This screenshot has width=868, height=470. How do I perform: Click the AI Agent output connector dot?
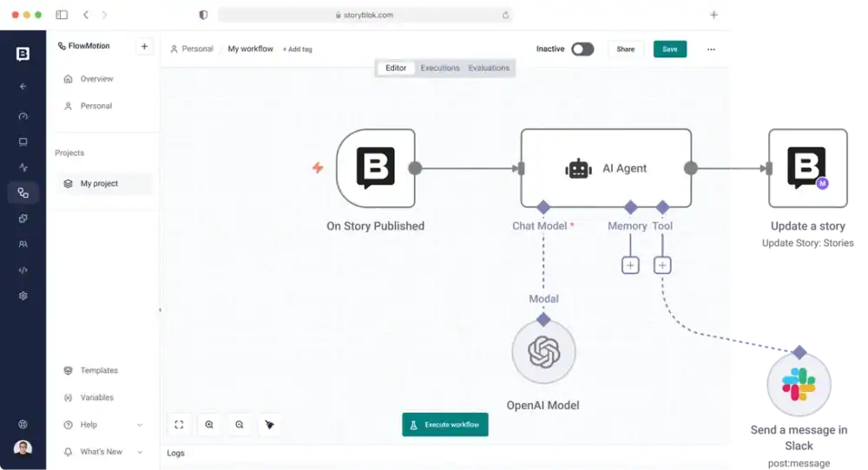pyautogui.click(x=690, y=168)
